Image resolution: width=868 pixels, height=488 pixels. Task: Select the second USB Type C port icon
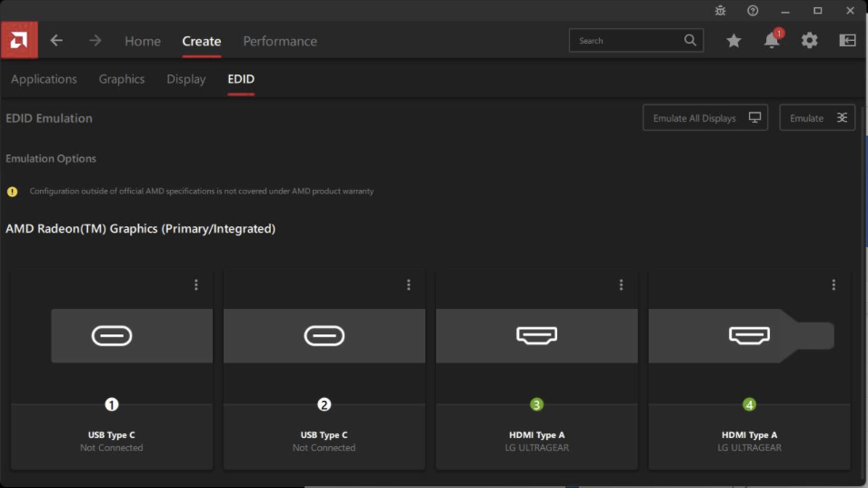[x=324, y=335]
